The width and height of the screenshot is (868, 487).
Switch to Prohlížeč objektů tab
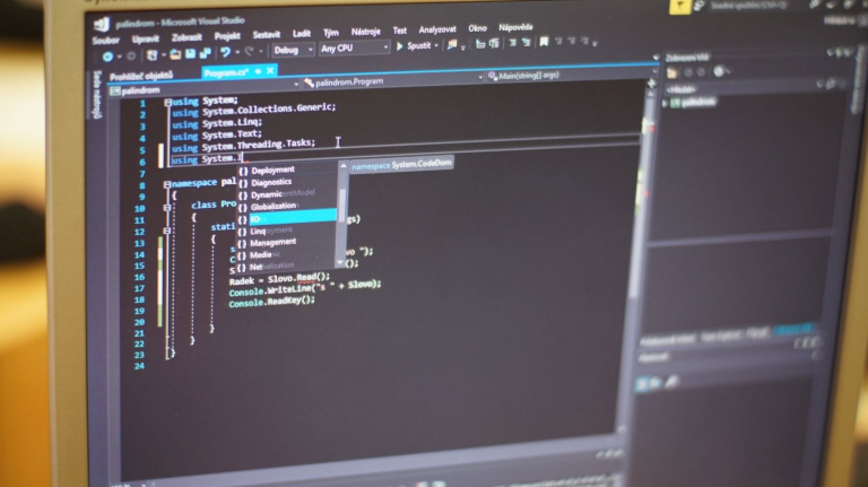141,76
